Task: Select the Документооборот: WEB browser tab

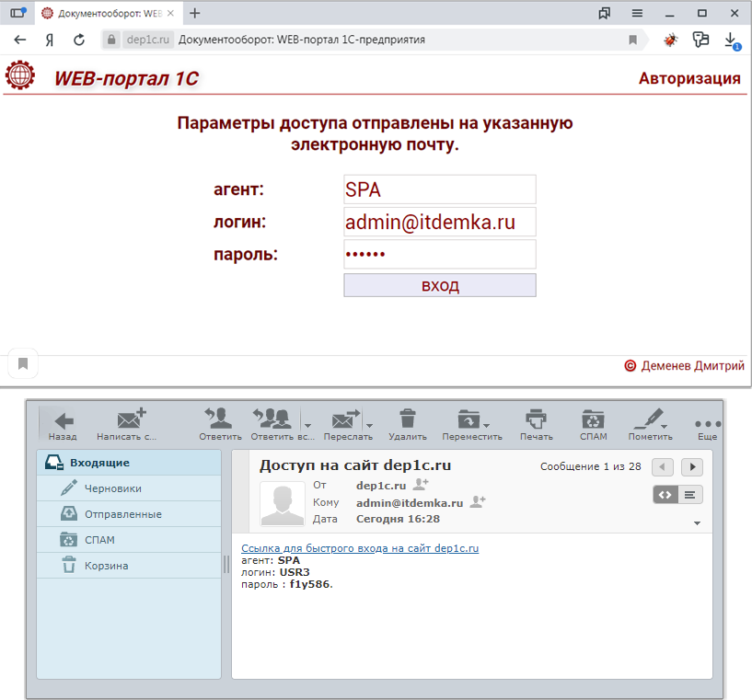Action: pyautogui.click(x=109, y=14)
